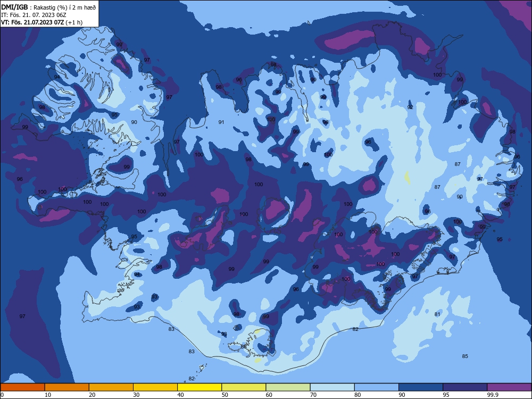Viewport: 532px width, 399px height.
Task: Click the '81' humidity value over the sea
Action: pos(437,314)
